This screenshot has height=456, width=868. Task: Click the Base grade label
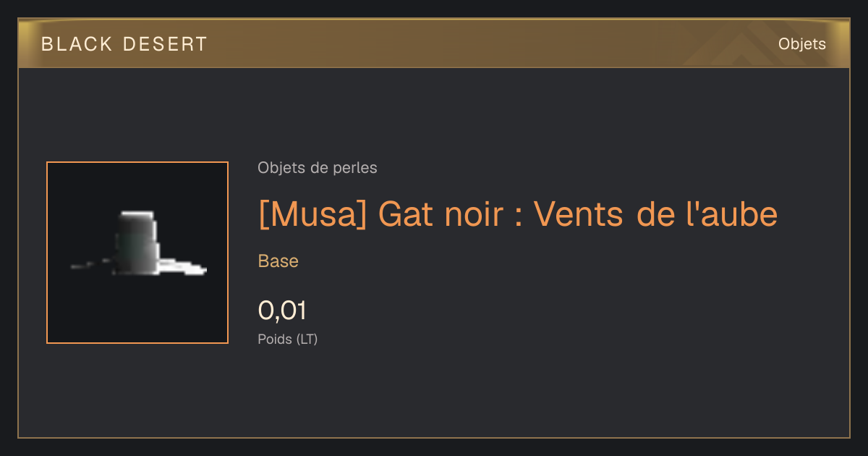point(278,261)
